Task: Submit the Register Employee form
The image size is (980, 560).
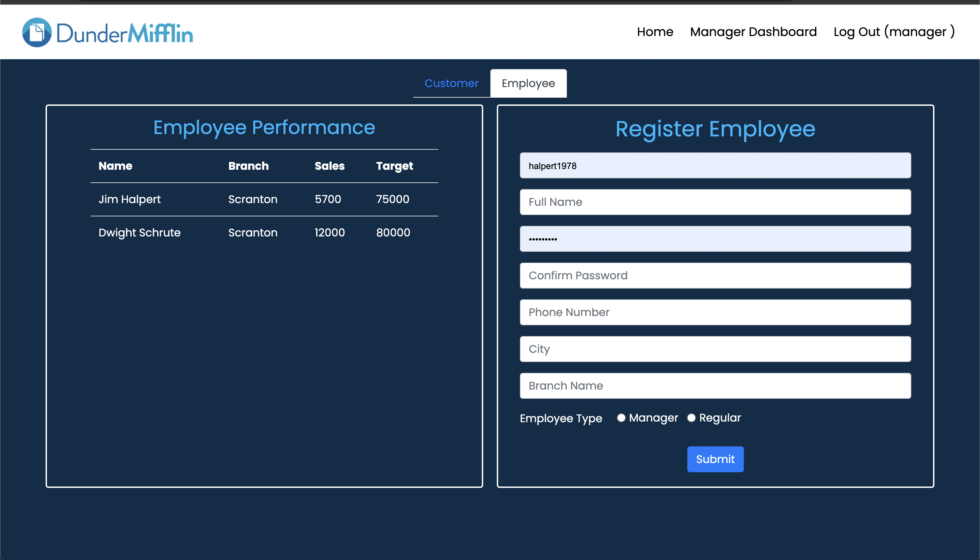Action: tap(715, 459)
